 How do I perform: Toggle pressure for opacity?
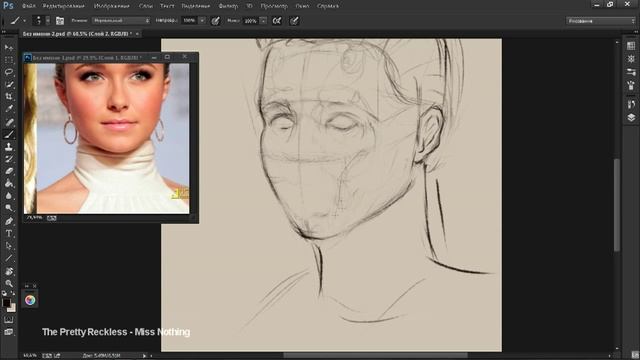coord(216,21)
